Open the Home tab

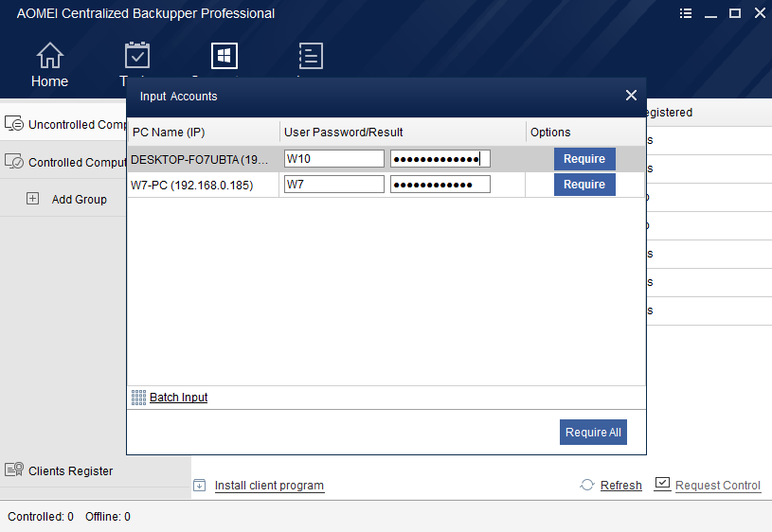coord(49,65)
